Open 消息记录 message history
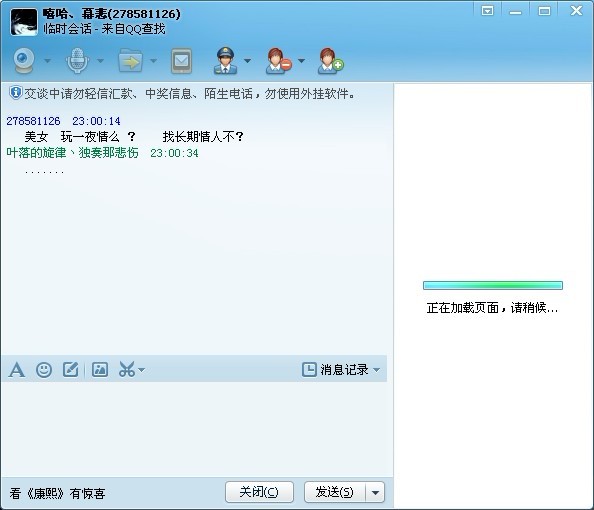The height and width of the screenshot is (510, 594). (x=336, y=370)
